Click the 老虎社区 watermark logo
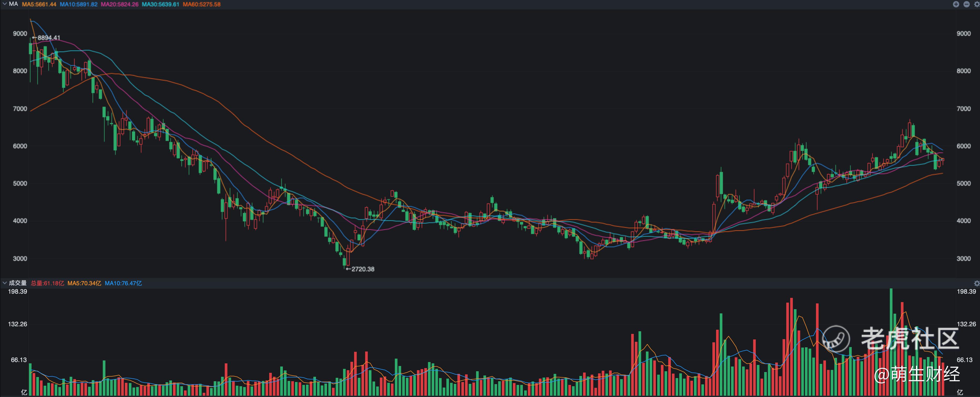 click(x=890, y=338)
